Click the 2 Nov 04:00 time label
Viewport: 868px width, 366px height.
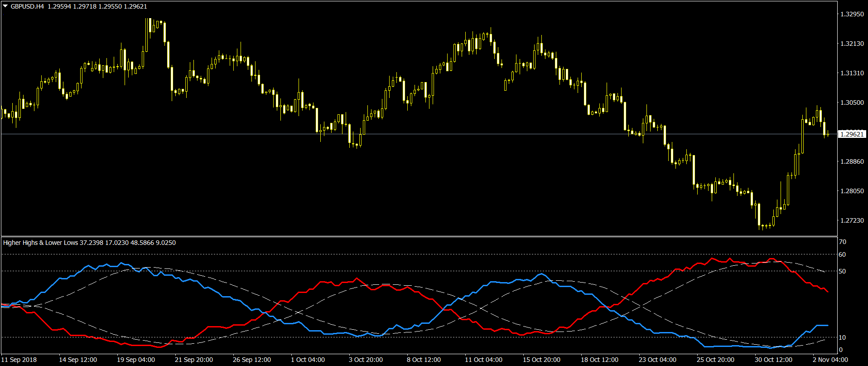(830, 360)
